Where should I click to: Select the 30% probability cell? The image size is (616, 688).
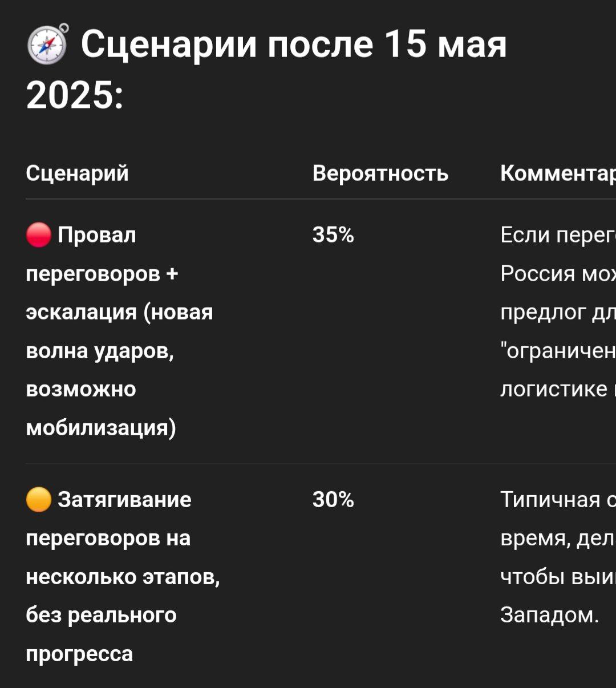(333, 500)
